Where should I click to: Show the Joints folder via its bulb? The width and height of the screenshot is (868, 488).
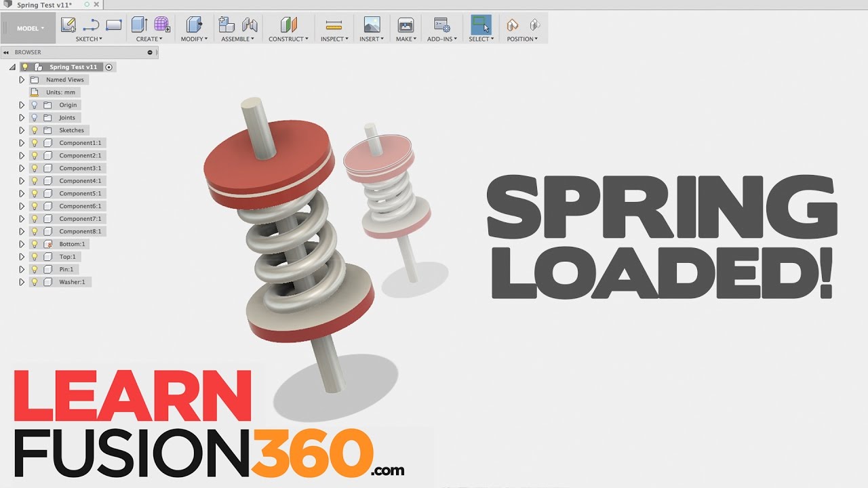pos(34,118)
